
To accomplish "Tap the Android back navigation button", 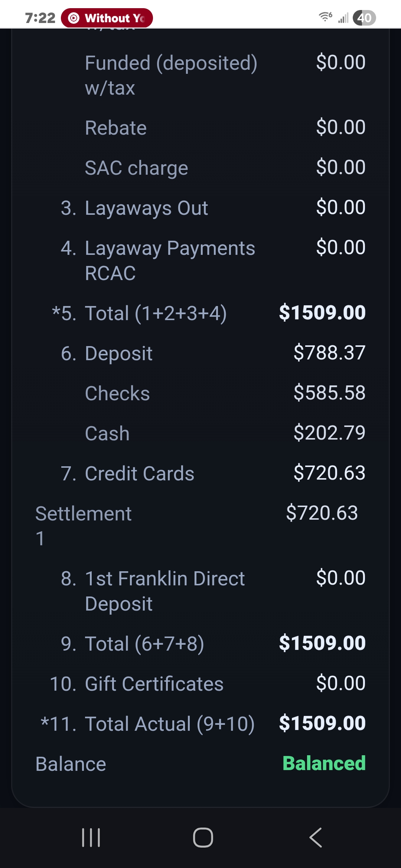I will (x=316, y=837).
